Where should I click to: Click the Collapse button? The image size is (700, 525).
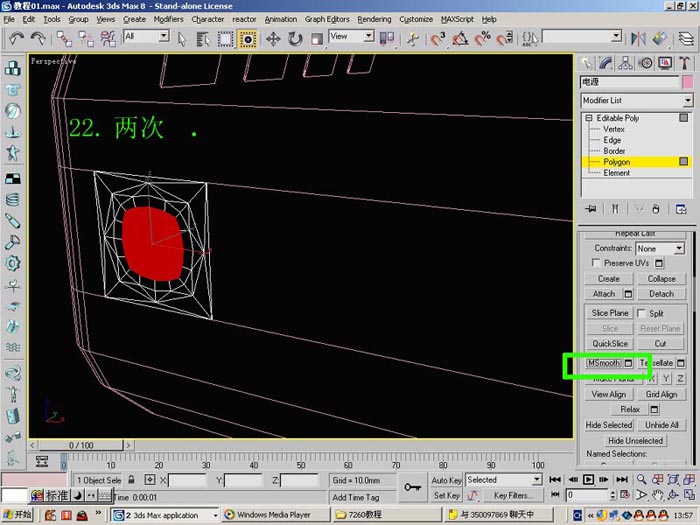661,279
